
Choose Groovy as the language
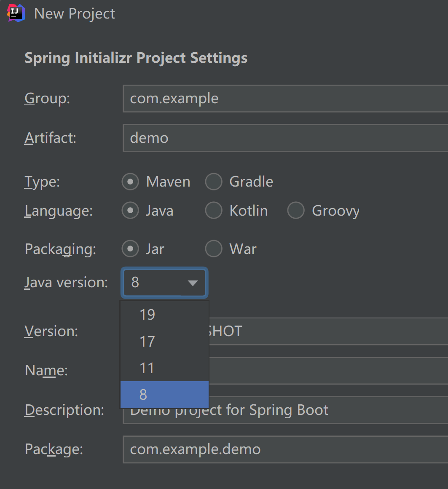pos(296,211)
